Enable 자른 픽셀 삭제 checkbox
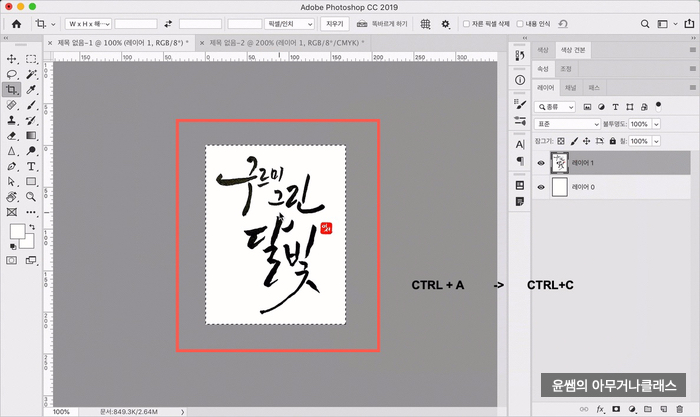This screenshot has width=700, height=417. [467, 24]
